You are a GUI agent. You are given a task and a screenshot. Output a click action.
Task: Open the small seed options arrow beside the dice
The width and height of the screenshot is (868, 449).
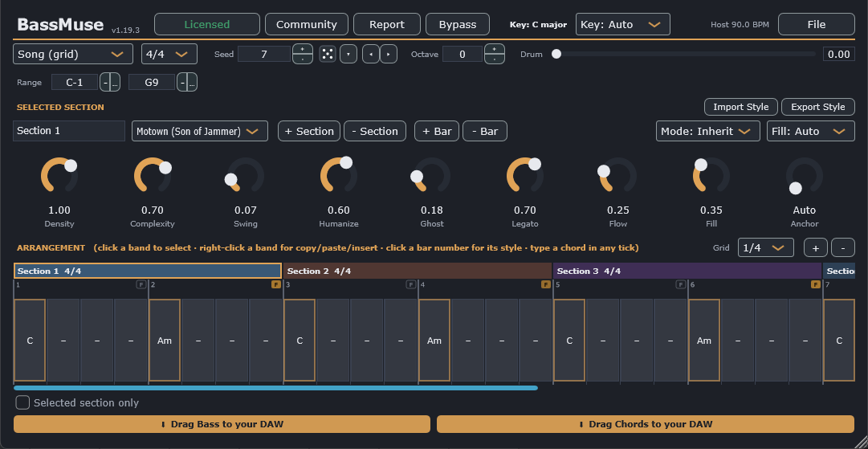pyautogui.click(x=348, y=55)
